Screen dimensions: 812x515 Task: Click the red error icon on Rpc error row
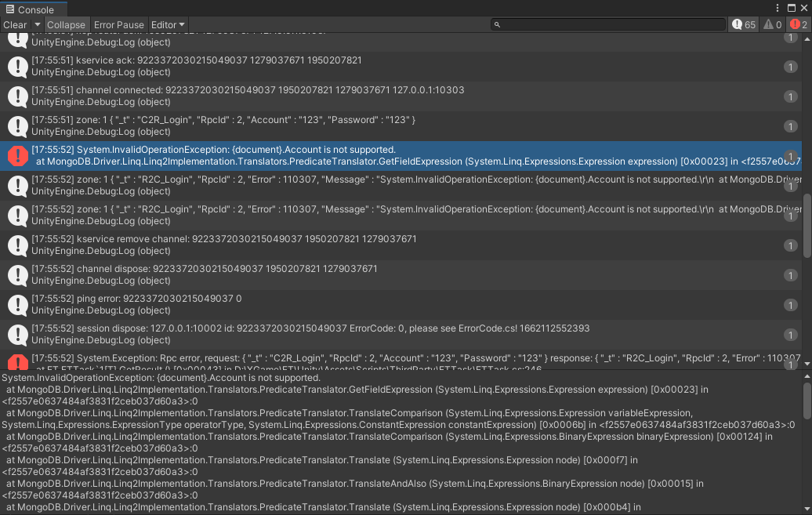(x=17, y=361)
